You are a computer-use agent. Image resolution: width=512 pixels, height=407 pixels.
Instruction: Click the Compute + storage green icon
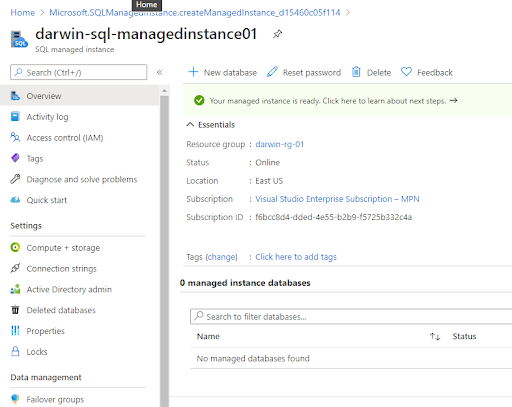tap(15, 247)
